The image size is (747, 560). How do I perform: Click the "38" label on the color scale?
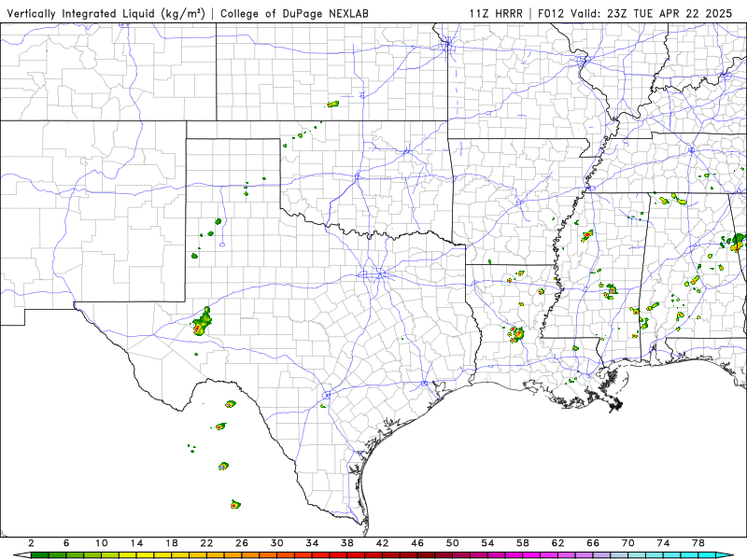[346, 543]
